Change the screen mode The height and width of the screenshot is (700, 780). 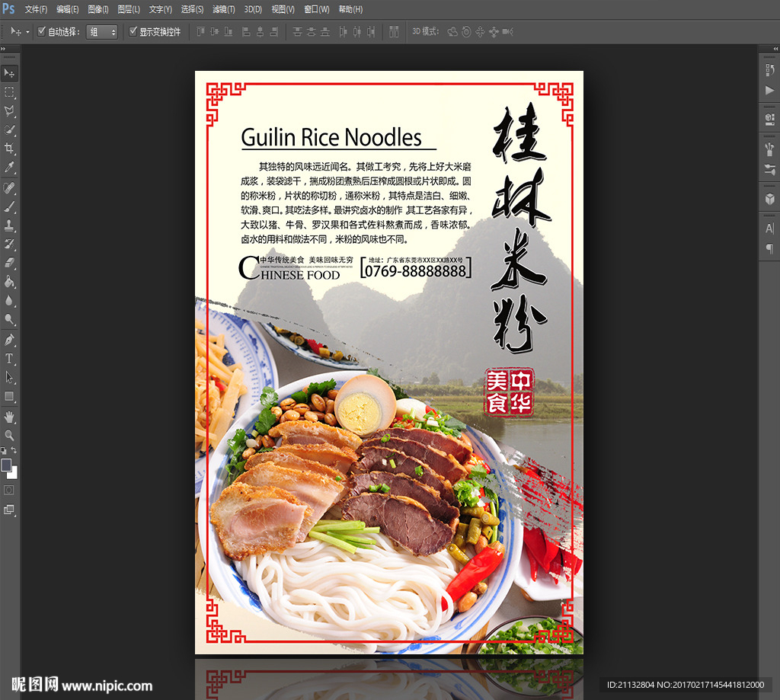tap(9, 510)
